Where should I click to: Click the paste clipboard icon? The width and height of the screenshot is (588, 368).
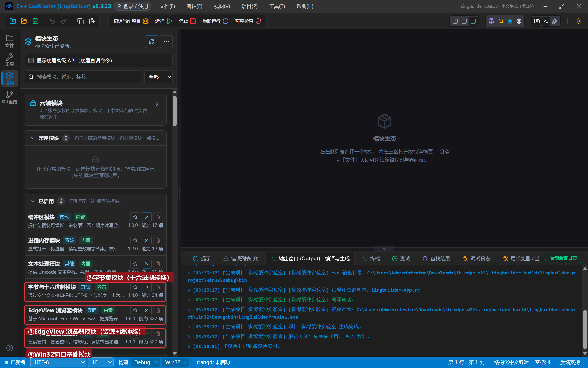(x=92, y=21)
